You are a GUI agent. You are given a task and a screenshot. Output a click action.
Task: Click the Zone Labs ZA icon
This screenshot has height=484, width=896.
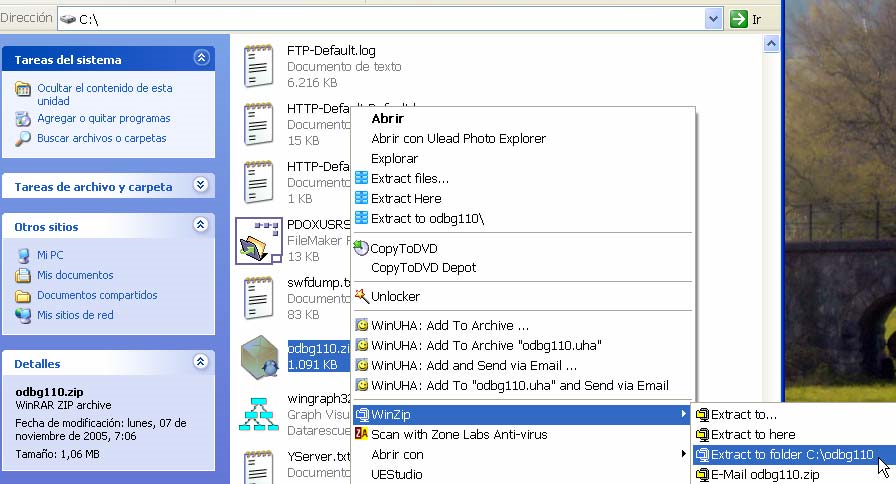point(361,434)
